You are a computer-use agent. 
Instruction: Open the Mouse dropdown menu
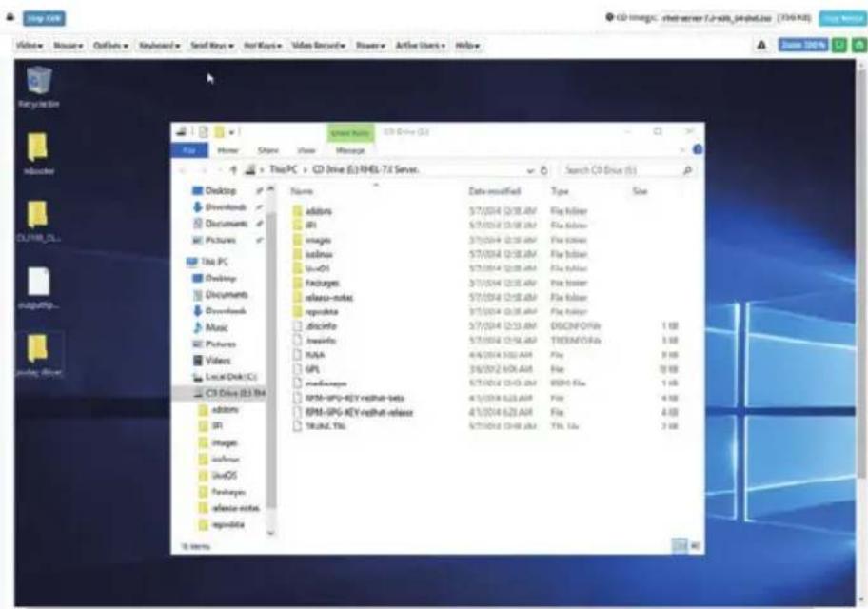pyautogui.click(x=69, y=46)
